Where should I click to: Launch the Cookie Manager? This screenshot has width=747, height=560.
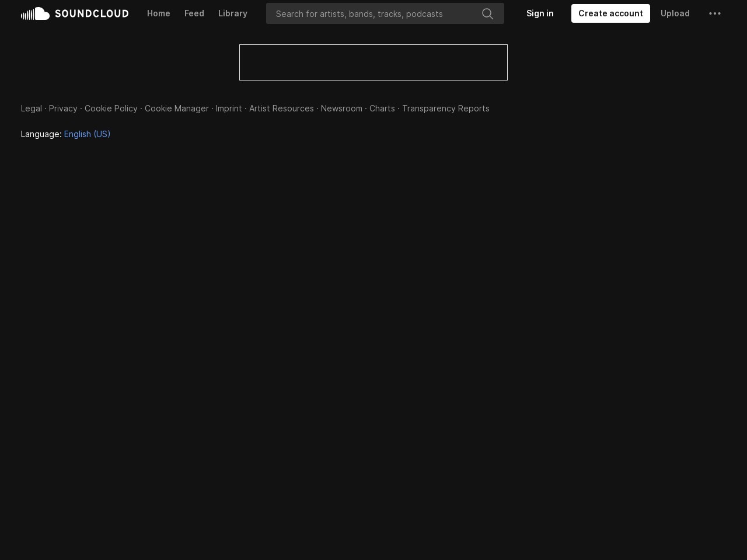point(176,108)
